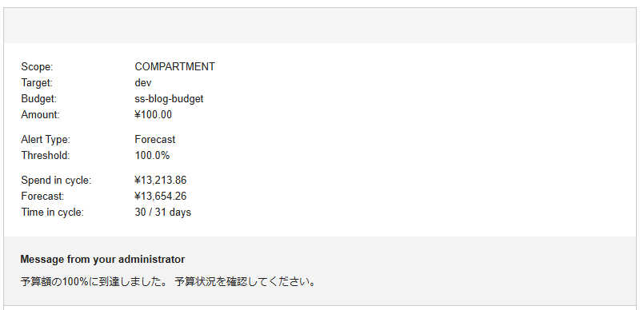Click the Amount label
Image resolution: width=644 pixels, height=310 pixels.
pyautogui.click(x=40, y=115)
